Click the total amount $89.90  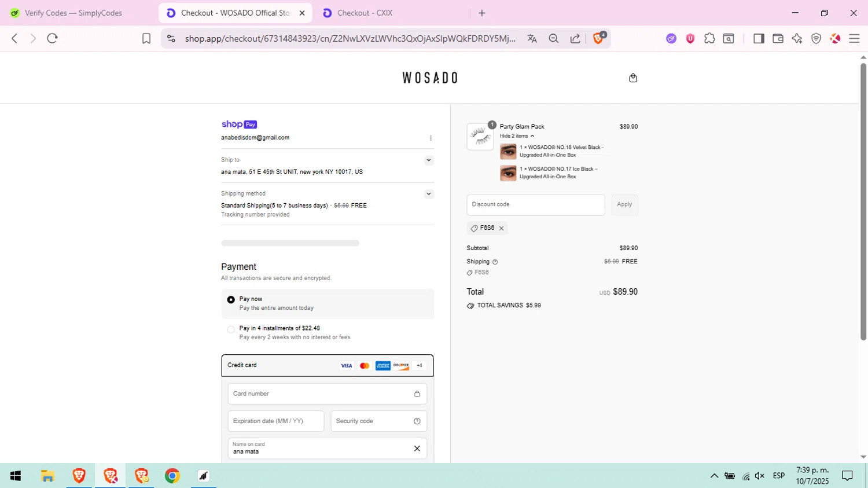click(625, 292)
